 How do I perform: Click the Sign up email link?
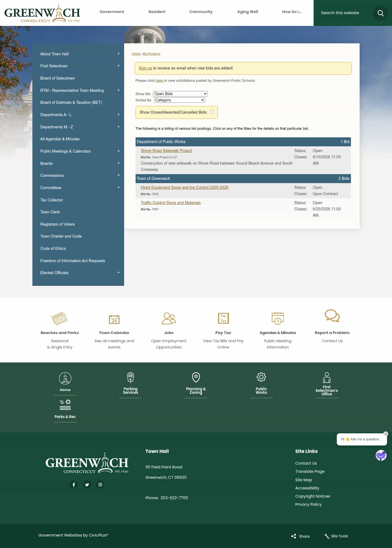145,68
